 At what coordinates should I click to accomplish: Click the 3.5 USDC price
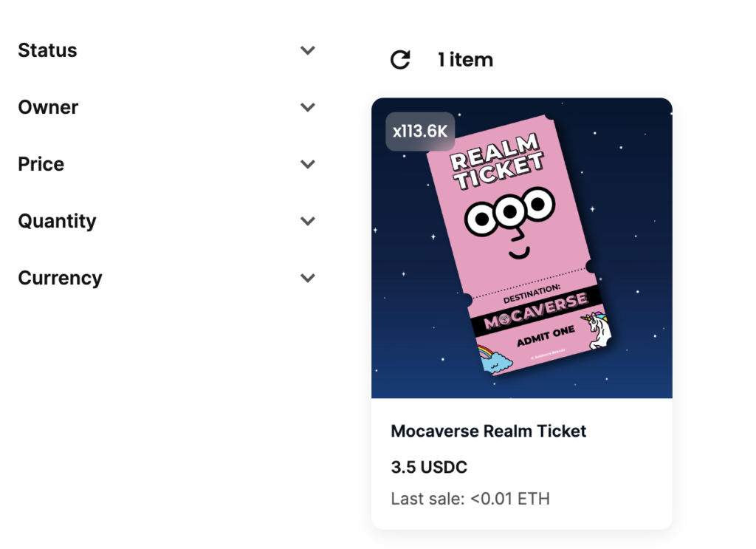pyautogui.click(x=429, y=467)
